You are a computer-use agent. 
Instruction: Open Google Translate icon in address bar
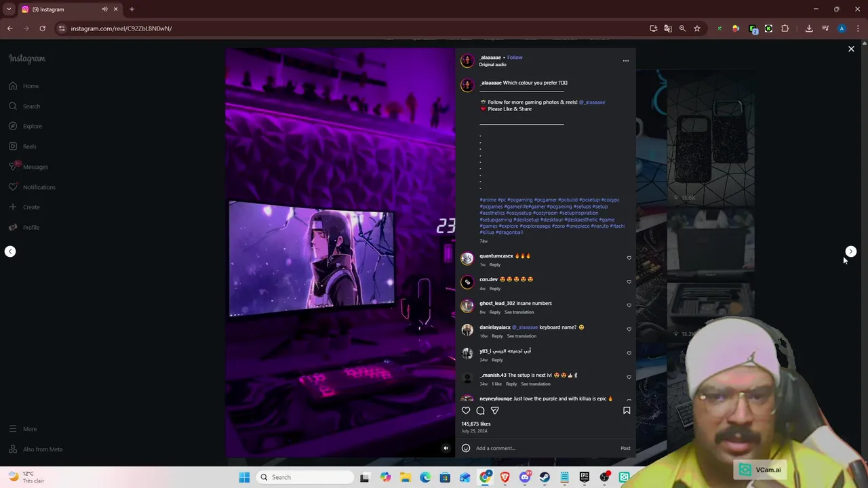[x=668, y=28]
